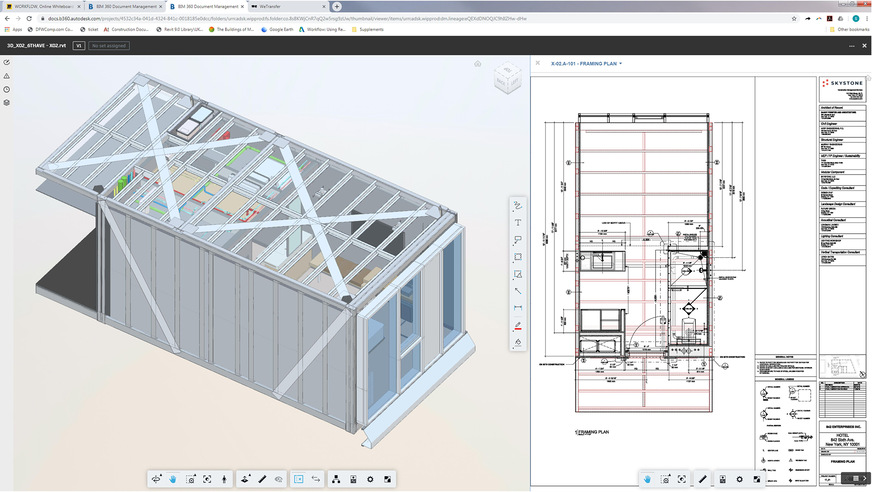Image resolution: width=872 pixels, height=492 pixels.
Task: Toggle the sync views arrows button
Action: pos(315,480)
